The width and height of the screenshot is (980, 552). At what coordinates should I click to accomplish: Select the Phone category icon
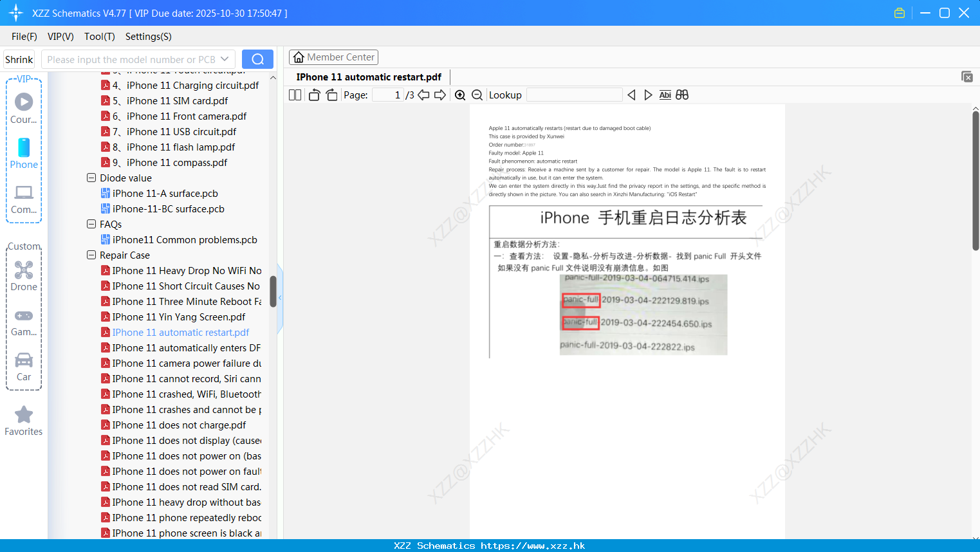(24, 153)
